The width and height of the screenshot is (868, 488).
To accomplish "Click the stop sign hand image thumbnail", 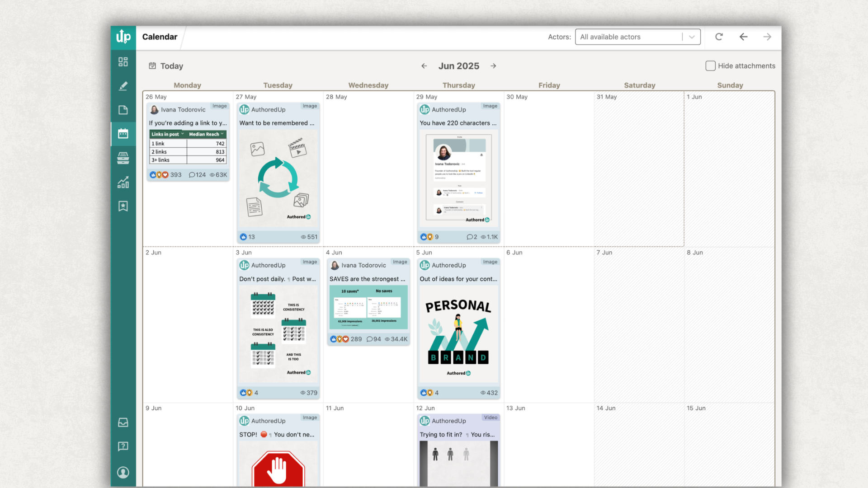I will coord(278,465).
